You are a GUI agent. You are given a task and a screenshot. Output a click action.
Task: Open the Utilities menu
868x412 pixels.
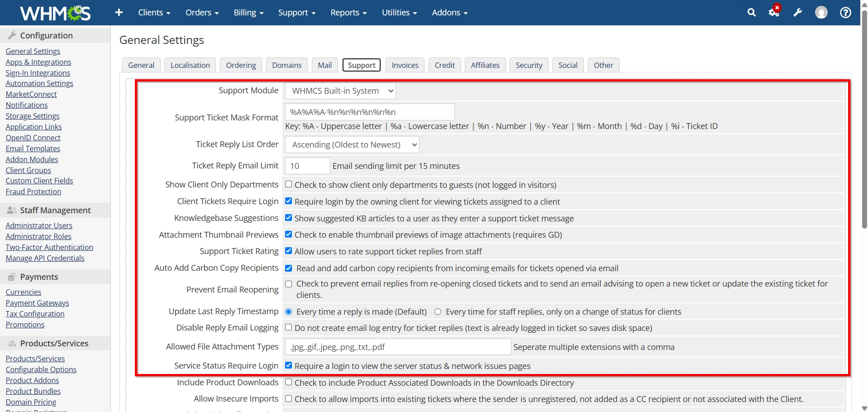pos(399,13)
